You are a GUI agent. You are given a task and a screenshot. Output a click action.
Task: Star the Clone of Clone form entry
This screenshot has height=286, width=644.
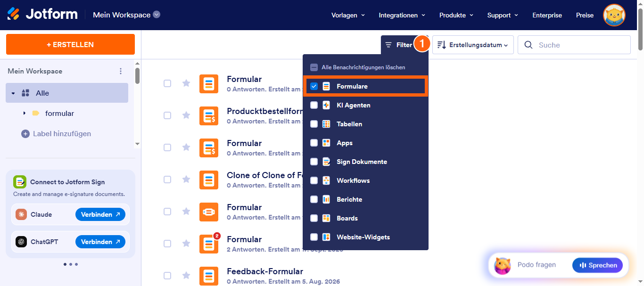tap(186, 179)
